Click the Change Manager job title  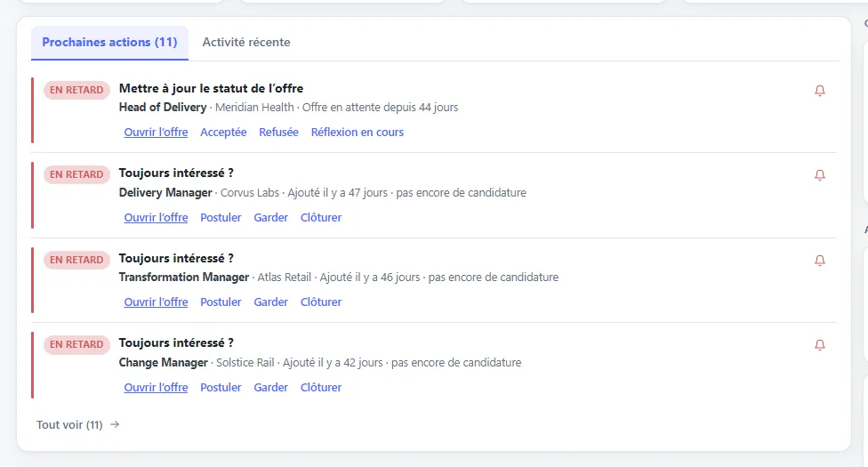[164, 363]
